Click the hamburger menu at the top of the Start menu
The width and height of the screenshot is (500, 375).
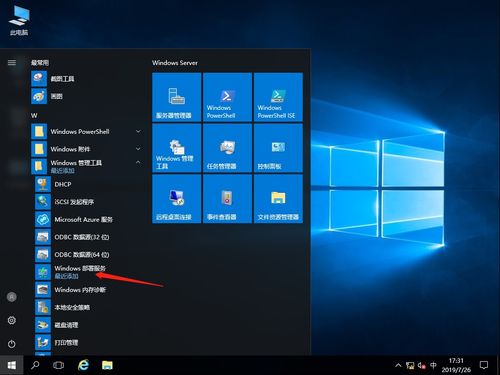tap(12, 63)
